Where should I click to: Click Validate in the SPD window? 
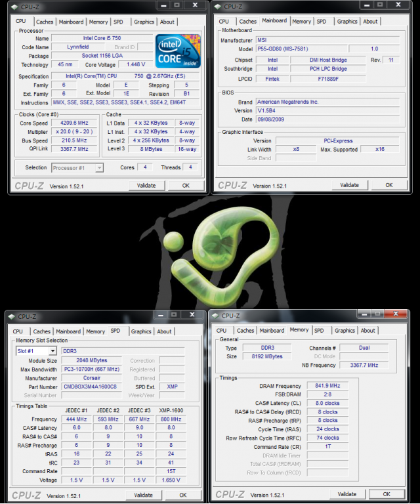(144, 495)
